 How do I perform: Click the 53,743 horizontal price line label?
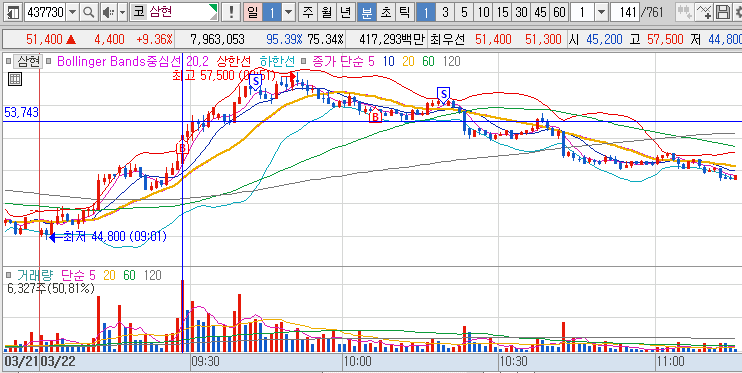[21, 112]
